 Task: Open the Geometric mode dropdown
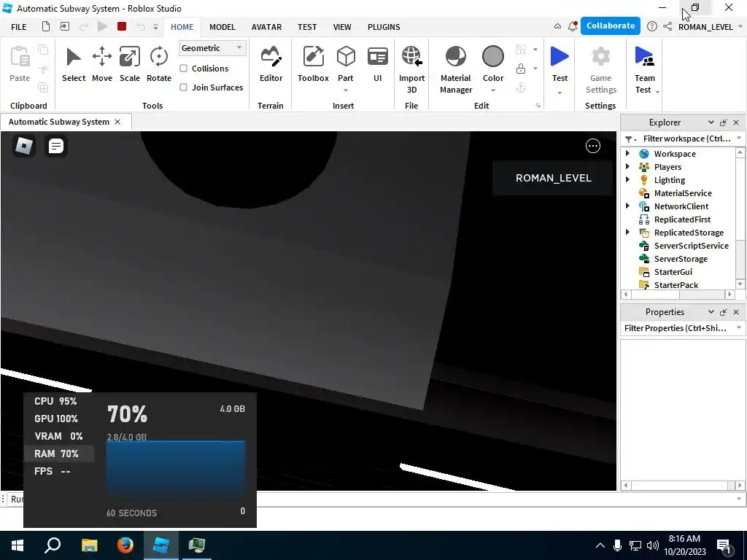click(x=212, y=48)
